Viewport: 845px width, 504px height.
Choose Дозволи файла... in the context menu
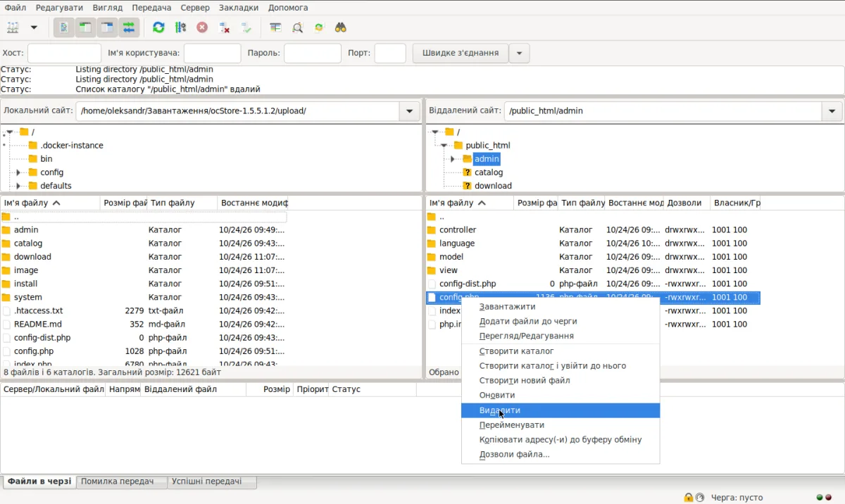click(561, 455)
